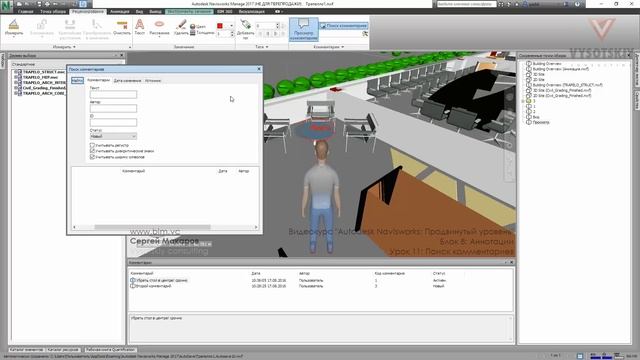Click the Text (Текст) input field in Find Comments
The width and height of the screenshot is (640, 360).
pos(113,94)
